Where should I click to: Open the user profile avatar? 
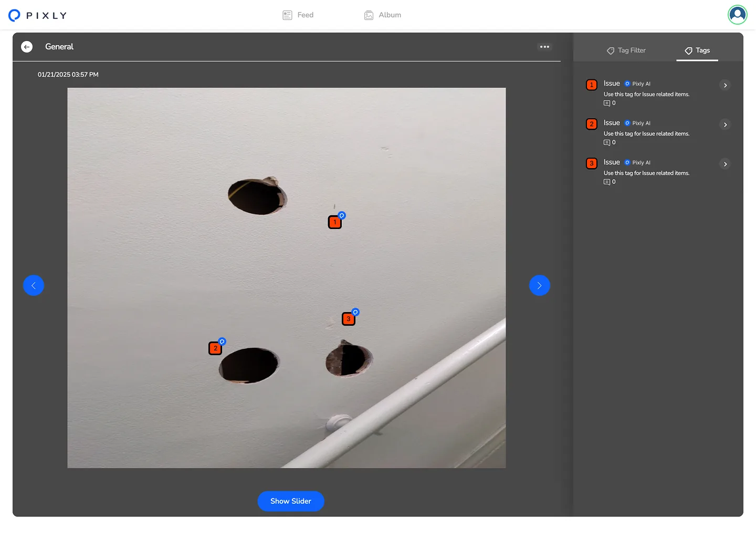pyautogui.click(x=737, y=15)
